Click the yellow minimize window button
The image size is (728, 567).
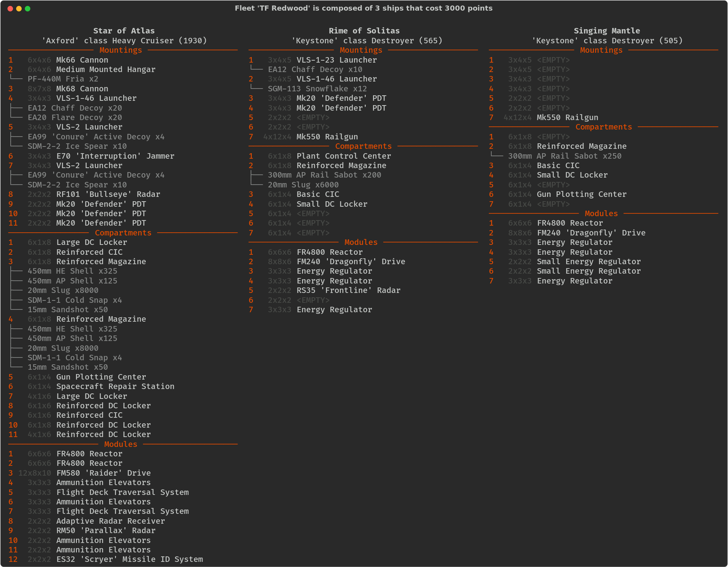[x=19, y=9]
